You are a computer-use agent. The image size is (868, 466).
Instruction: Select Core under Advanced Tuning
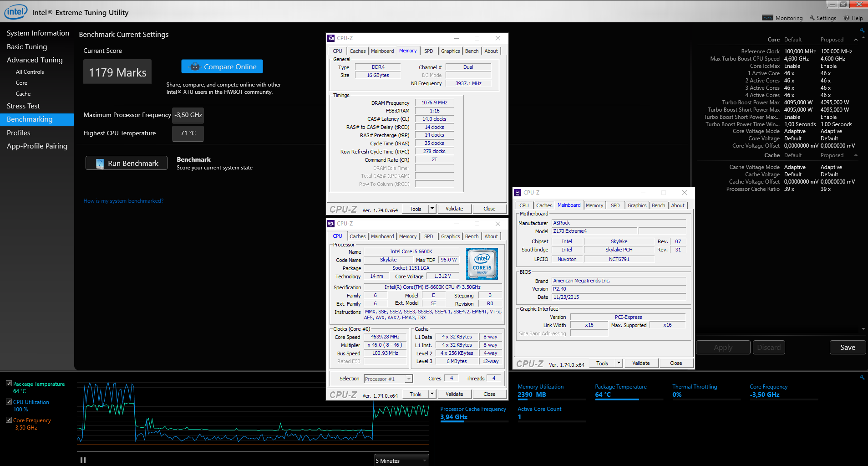pos(21,83)
